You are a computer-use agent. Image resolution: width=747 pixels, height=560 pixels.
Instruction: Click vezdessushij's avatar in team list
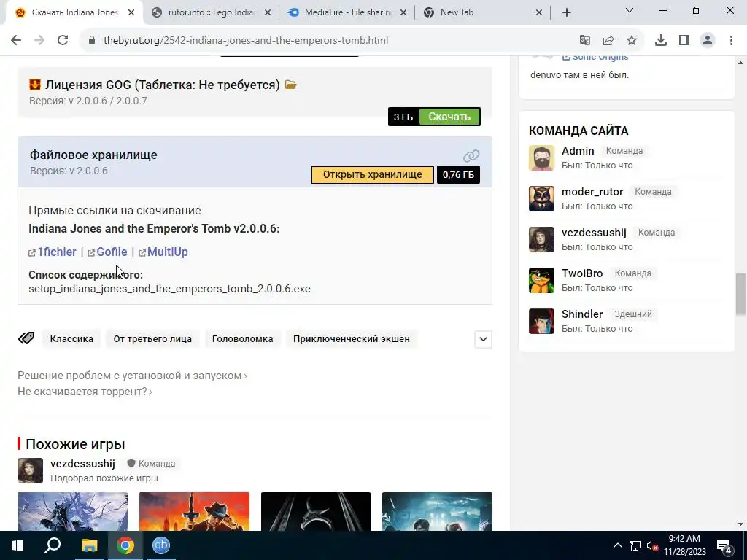(542, 239)
